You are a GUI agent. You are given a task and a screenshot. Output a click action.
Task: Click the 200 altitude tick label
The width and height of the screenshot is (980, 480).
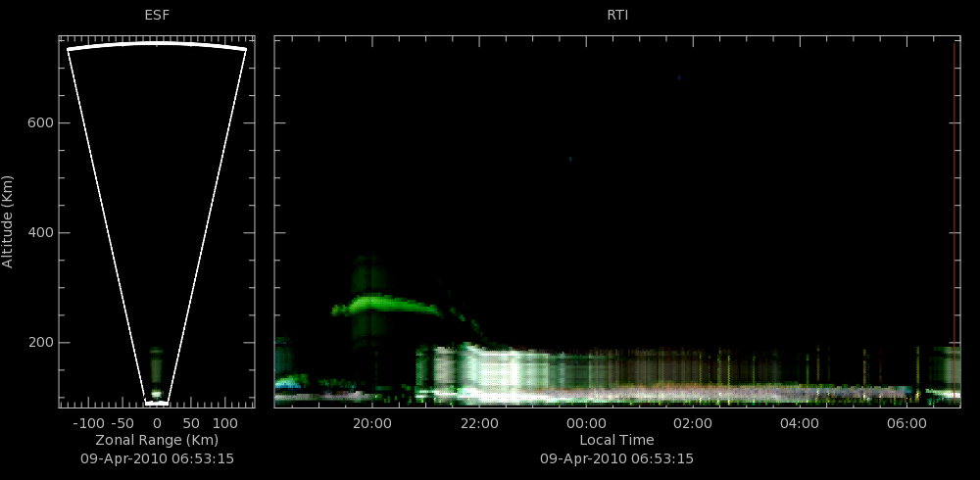click(x=39, y=343)
